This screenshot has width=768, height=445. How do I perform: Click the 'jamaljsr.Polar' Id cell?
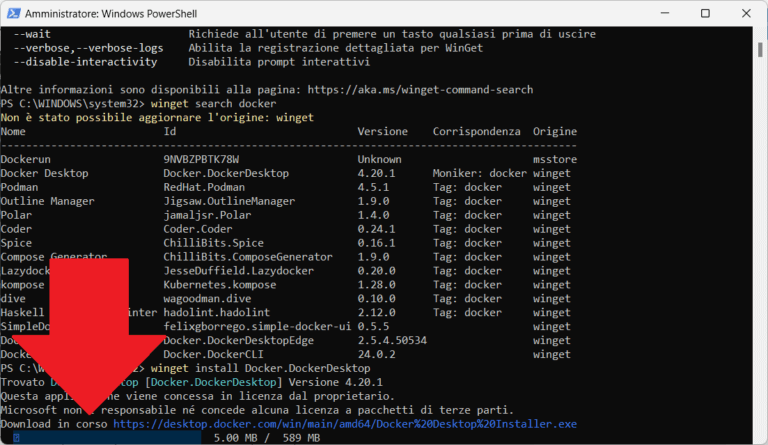tap(207, 215)
